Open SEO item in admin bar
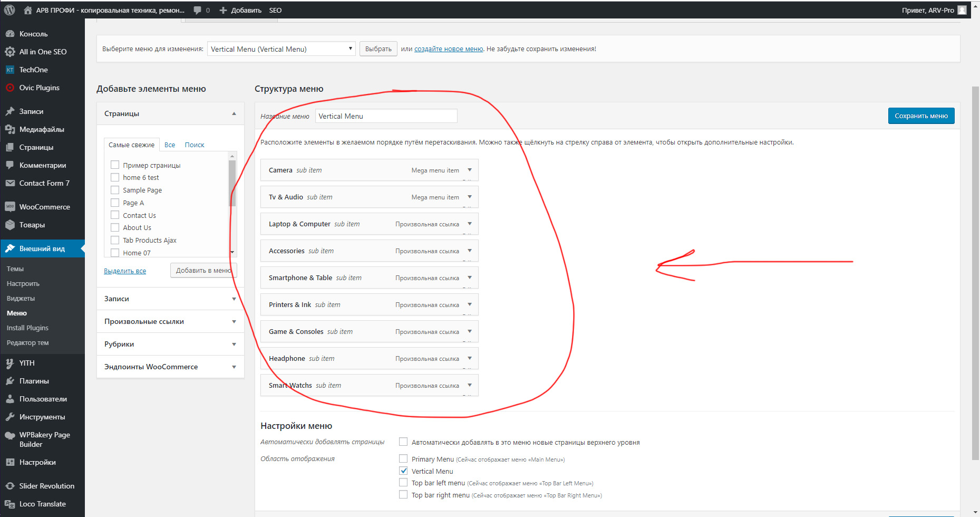 (275, 10)
